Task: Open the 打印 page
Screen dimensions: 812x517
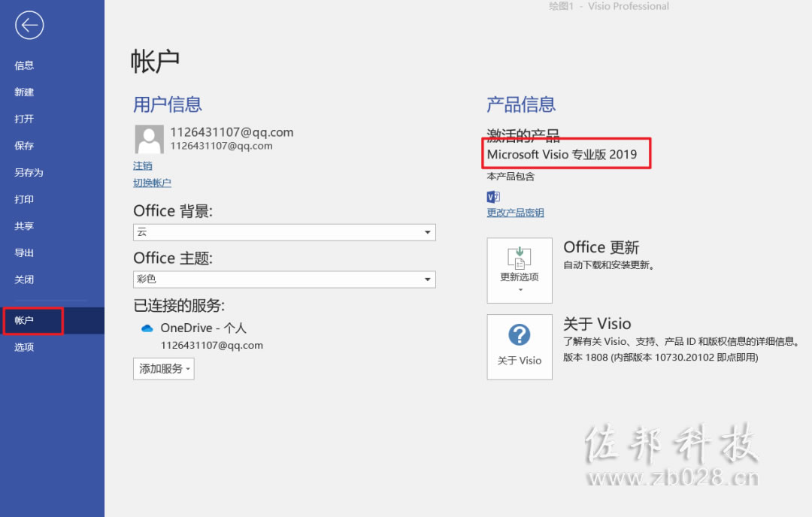Action: click(24, 199)
